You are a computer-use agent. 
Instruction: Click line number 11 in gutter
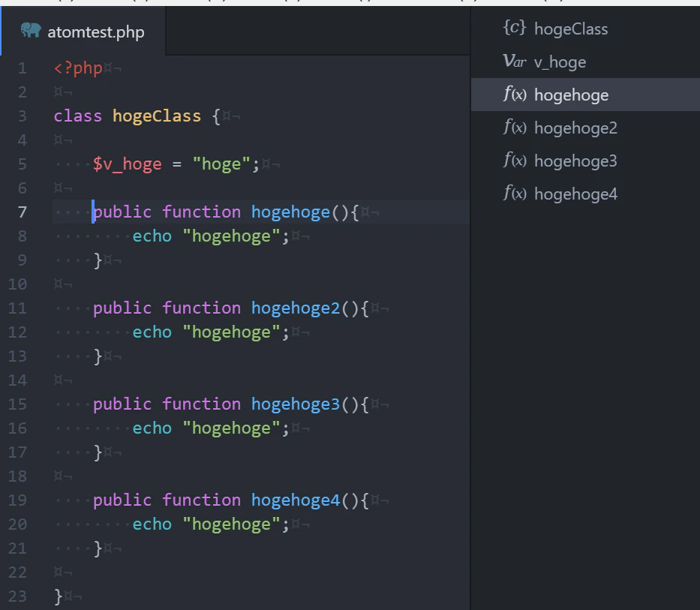[x=17, y=308]
